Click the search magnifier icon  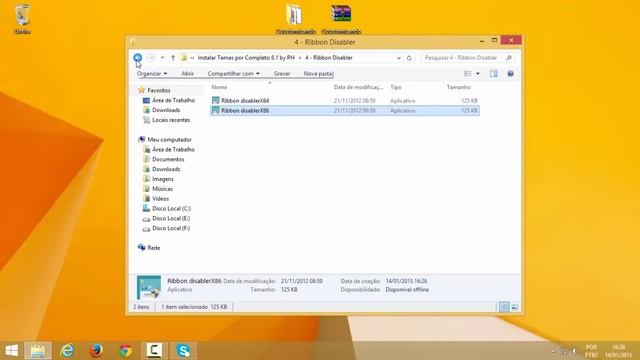pyautogui.click(x=509, y=58)
